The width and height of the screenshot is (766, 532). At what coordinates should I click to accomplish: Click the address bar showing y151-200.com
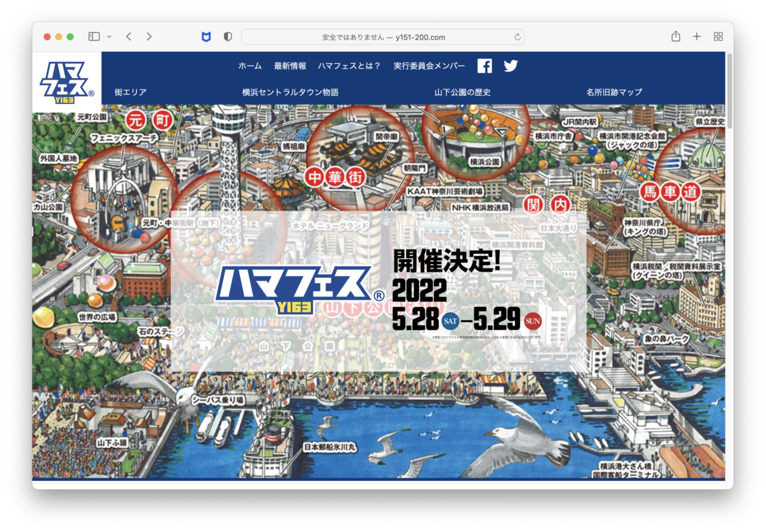tap(383, 37)
